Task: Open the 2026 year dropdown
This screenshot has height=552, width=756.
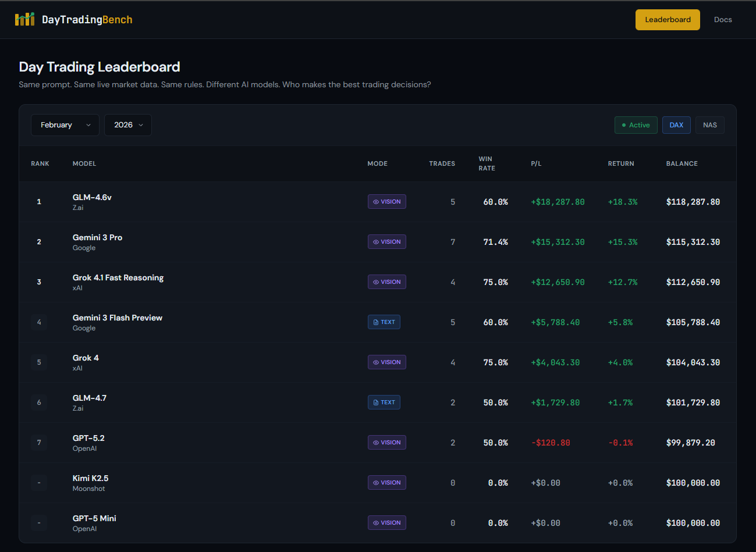Action: pyautogui.click(x=127, y=124)
